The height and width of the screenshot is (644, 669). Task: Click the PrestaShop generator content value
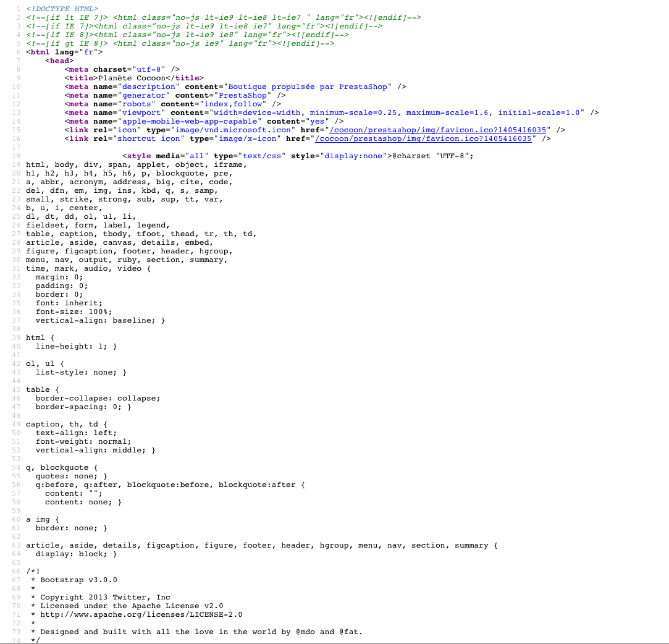point(243,95)
